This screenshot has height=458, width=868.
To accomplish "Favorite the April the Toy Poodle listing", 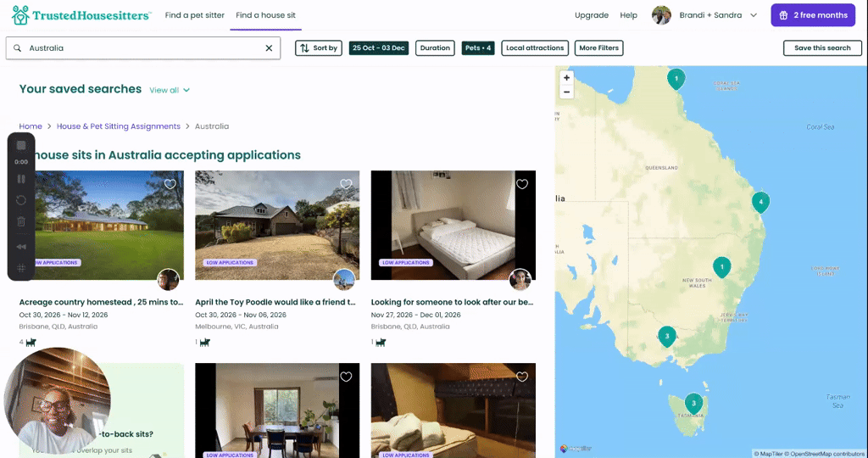I will (x=346, y=184).
